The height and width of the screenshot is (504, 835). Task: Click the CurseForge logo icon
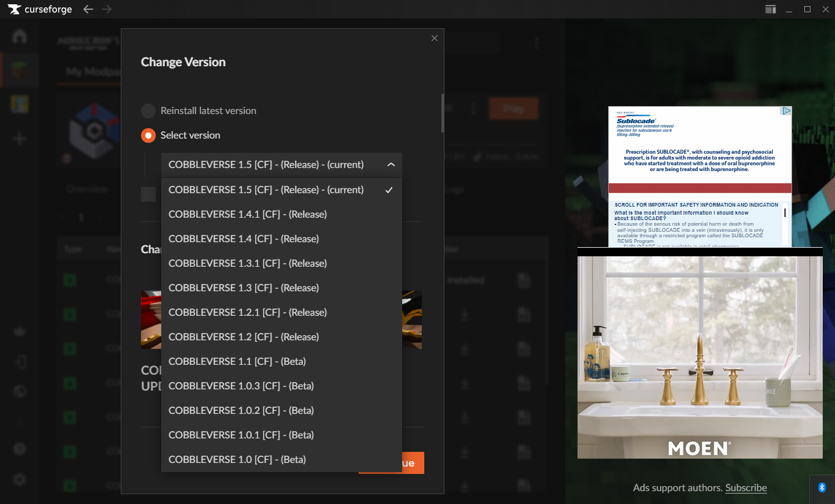(15, 9)
